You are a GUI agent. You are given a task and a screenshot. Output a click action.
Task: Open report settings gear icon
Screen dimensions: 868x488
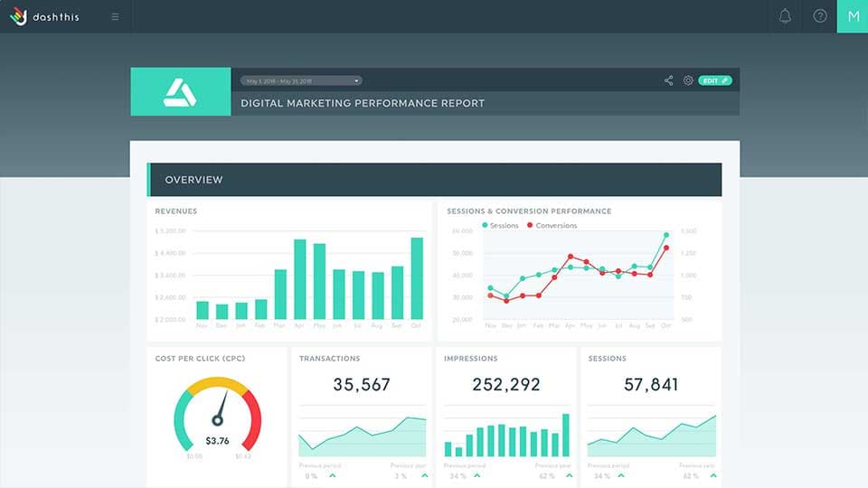click(x=687, y=80)
